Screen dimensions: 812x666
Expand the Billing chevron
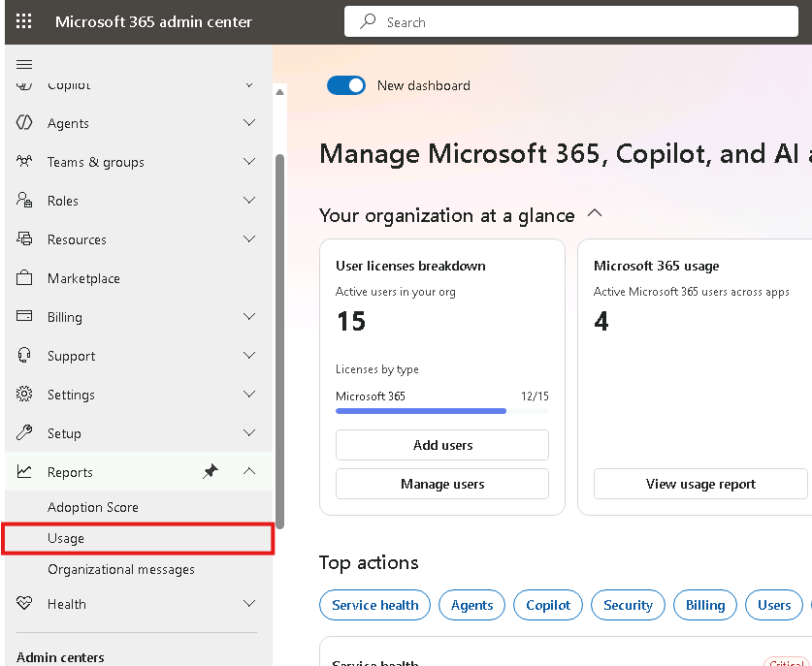[x=249, y=316]
